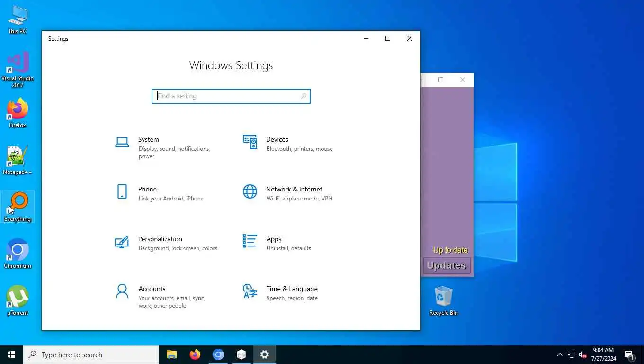Open the taskbar clock and calendar
Viewport: 644px width, 364px height.
pyautogui.click(x=604, y=355)
